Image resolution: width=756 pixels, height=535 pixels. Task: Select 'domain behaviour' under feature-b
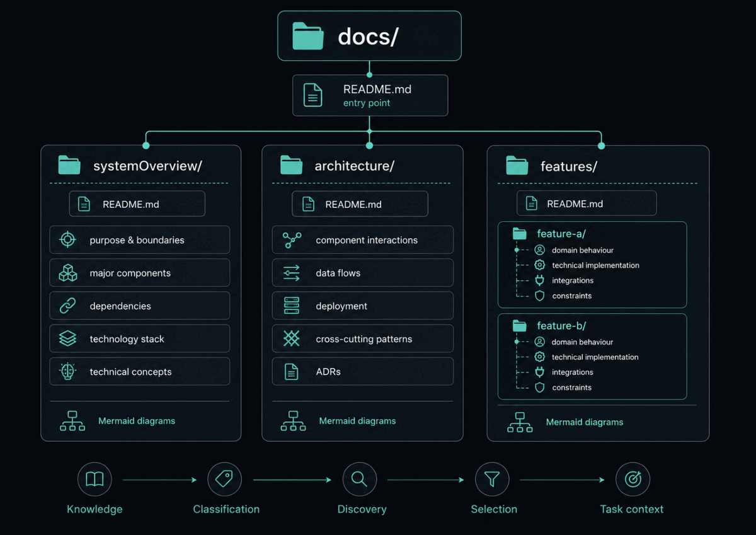click(583, 342)
